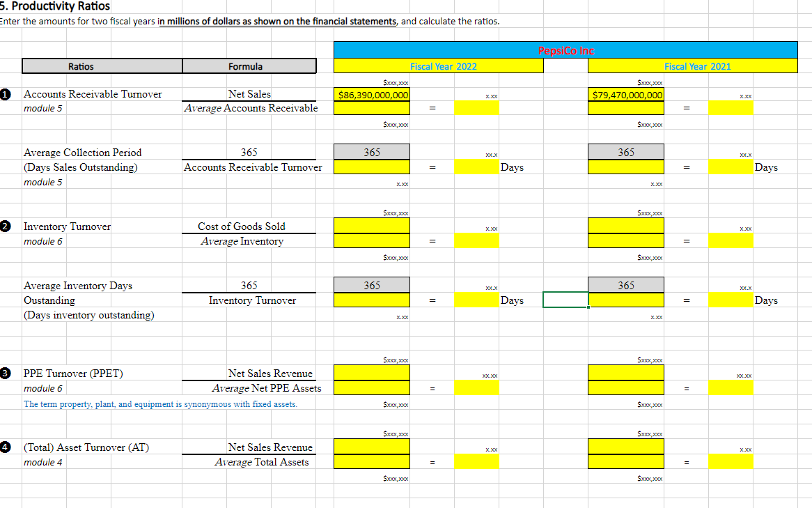Select the blue fixed assets note text
Viewport: 812px width, 508px height.
(161, 403)
